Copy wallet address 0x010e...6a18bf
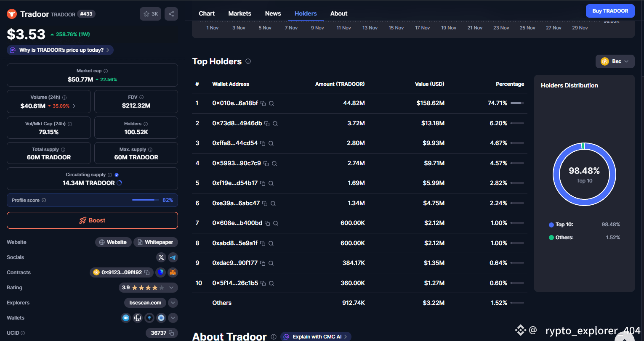 pos(263,103)
